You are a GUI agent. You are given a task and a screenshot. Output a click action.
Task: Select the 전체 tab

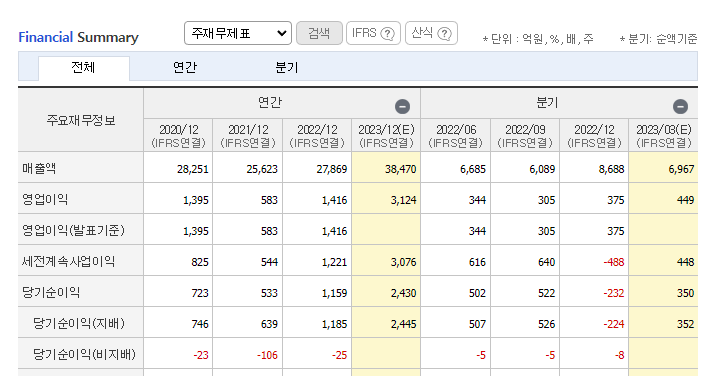point(84,68)
